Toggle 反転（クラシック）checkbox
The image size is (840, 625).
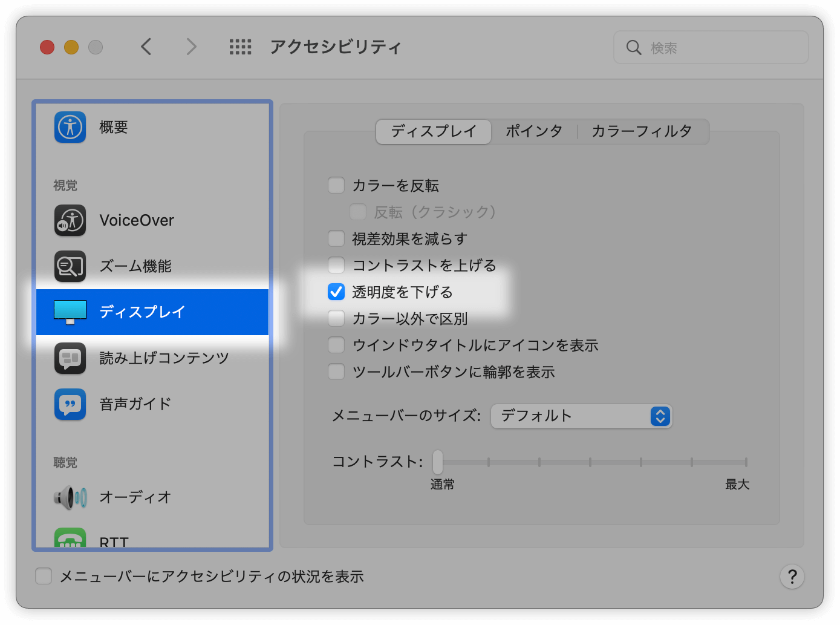358,212
